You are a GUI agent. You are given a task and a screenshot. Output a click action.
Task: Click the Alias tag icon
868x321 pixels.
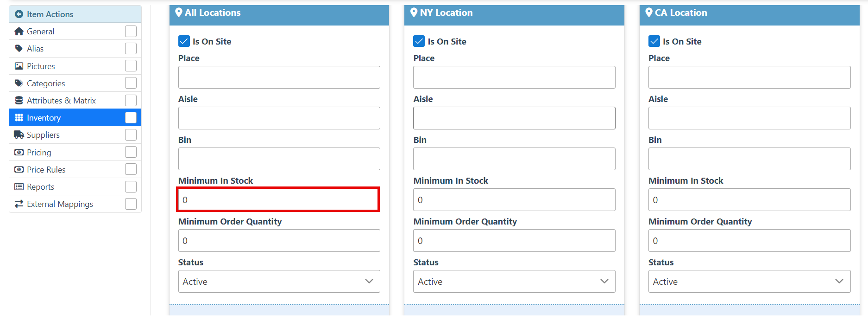click(19, 49)
